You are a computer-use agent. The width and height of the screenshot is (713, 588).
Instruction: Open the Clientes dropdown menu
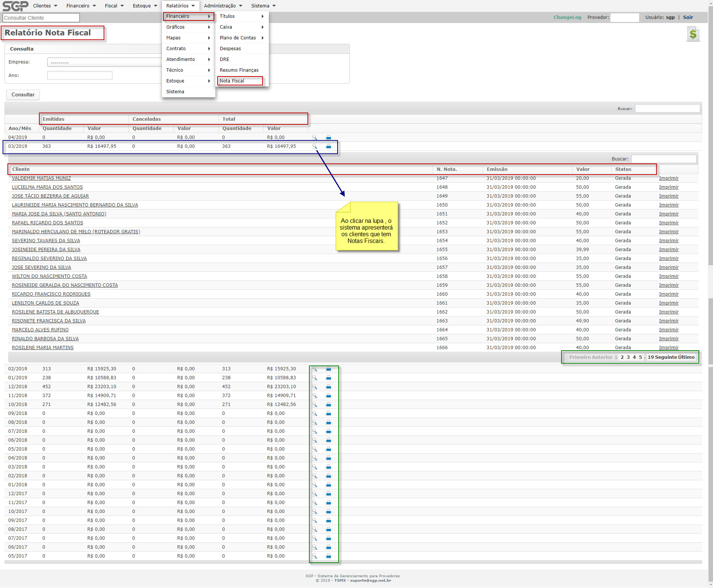tap(45, 6)
